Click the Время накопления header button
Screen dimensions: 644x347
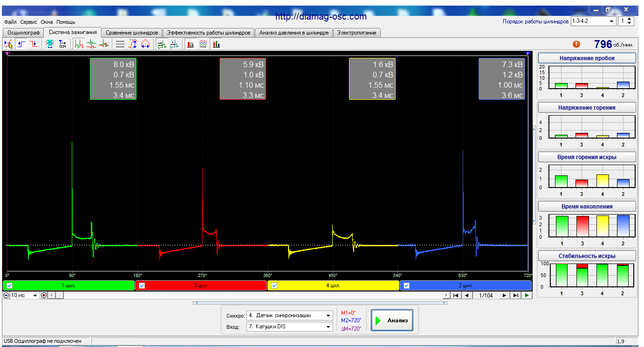tap(587, 207)
